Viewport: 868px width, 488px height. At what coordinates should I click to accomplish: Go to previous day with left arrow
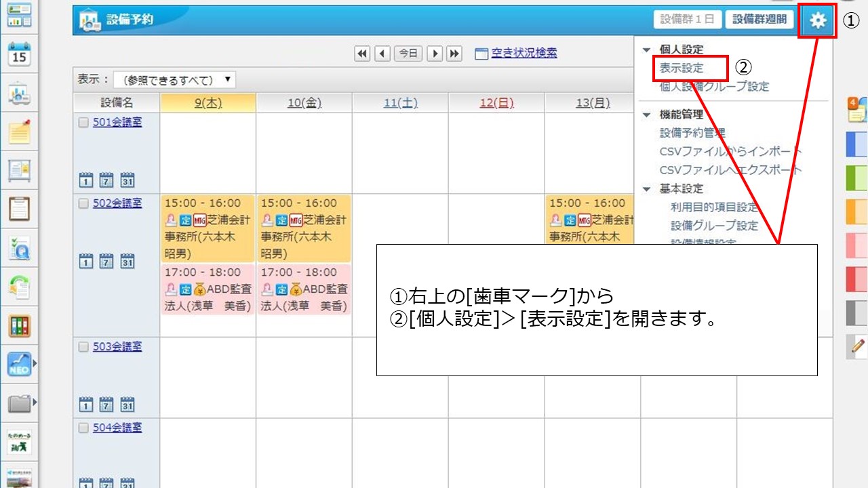[x=382, y=54]
